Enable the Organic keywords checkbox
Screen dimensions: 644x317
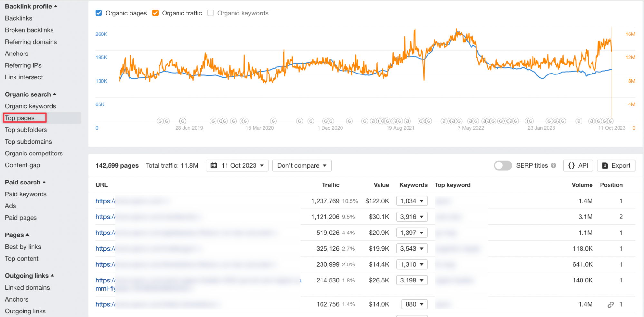coord(211,13)
